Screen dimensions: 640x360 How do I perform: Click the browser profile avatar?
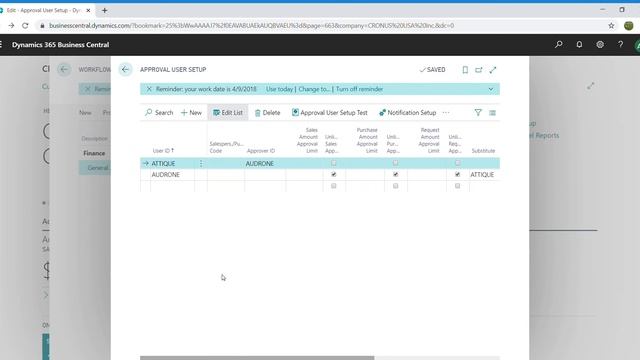[629, 25]
